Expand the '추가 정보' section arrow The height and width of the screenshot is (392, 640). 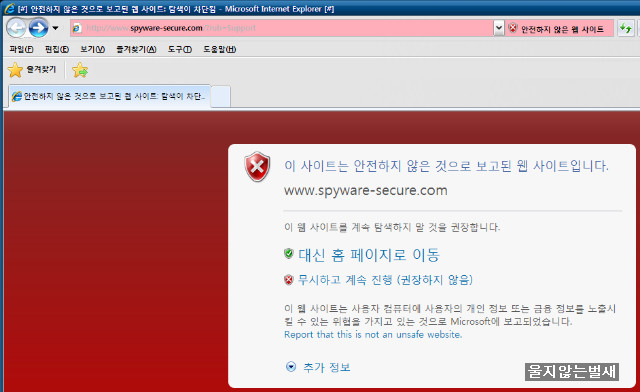click(x=291, y=367)
